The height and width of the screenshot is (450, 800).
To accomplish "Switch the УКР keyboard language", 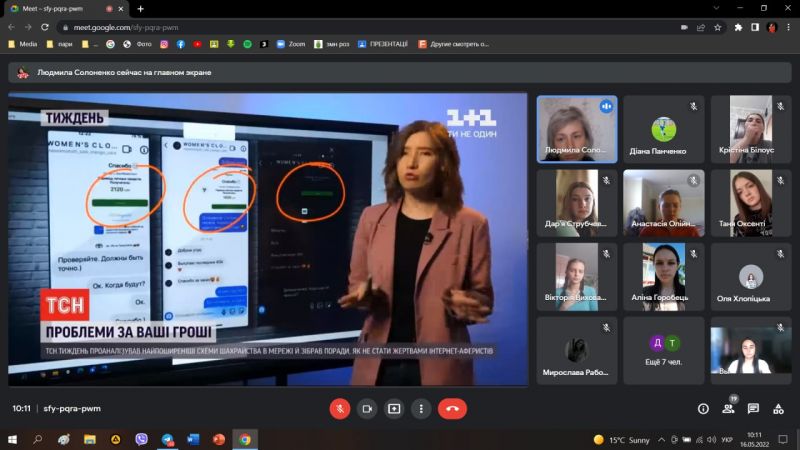I will coord(728,439).
